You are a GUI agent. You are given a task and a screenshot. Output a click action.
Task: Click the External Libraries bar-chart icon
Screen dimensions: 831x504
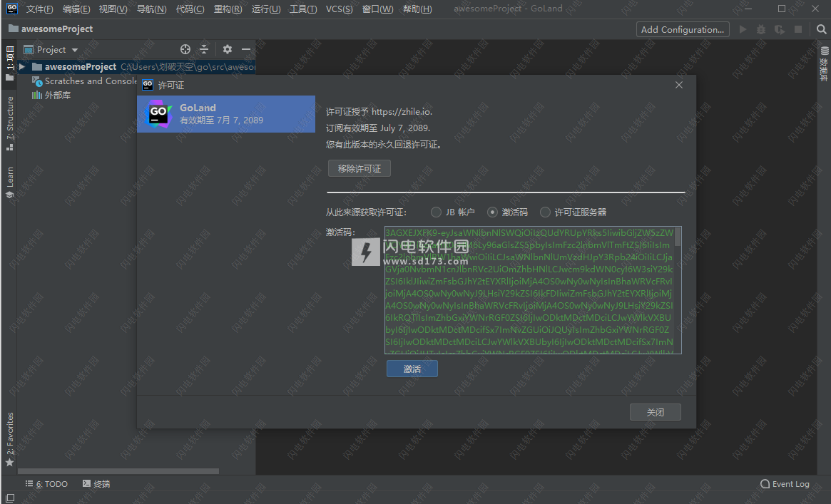tap(36, 96)
